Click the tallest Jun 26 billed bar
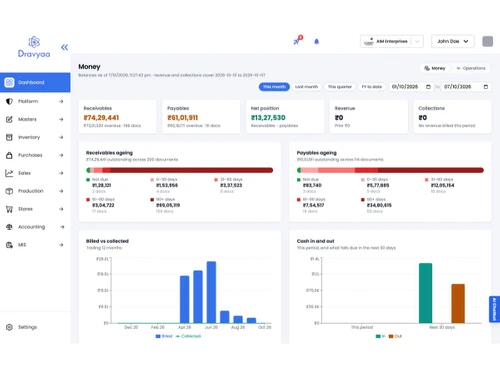Viewport: 500px width, 375px height. coord(211,292)
